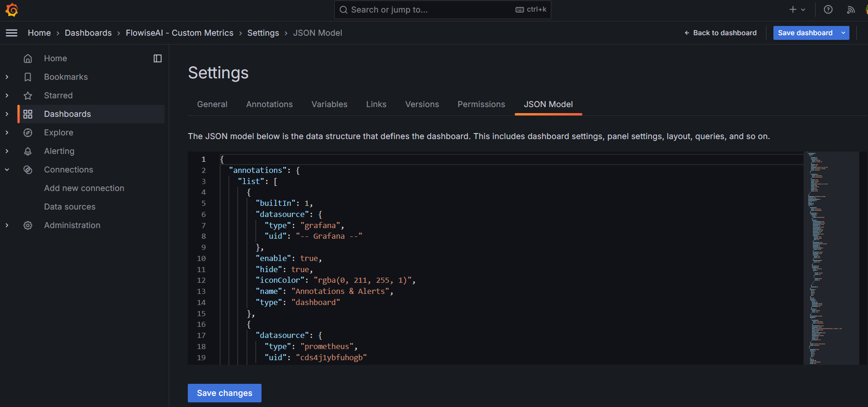Viewport: 868px width, 407px height.
Task: Switch to the Variables tab
Action: coord(329,104)
